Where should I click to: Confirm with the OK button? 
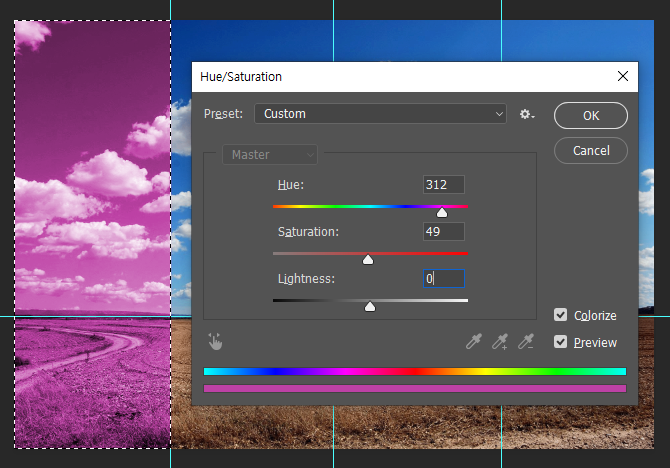591,115
